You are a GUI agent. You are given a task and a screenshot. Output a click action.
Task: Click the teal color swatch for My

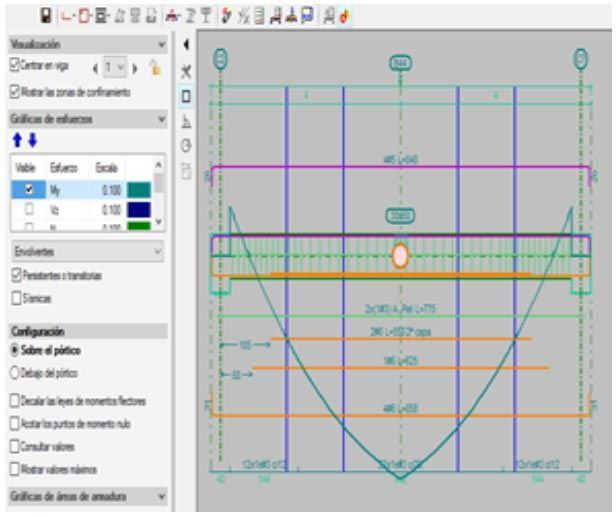[137, 187]
